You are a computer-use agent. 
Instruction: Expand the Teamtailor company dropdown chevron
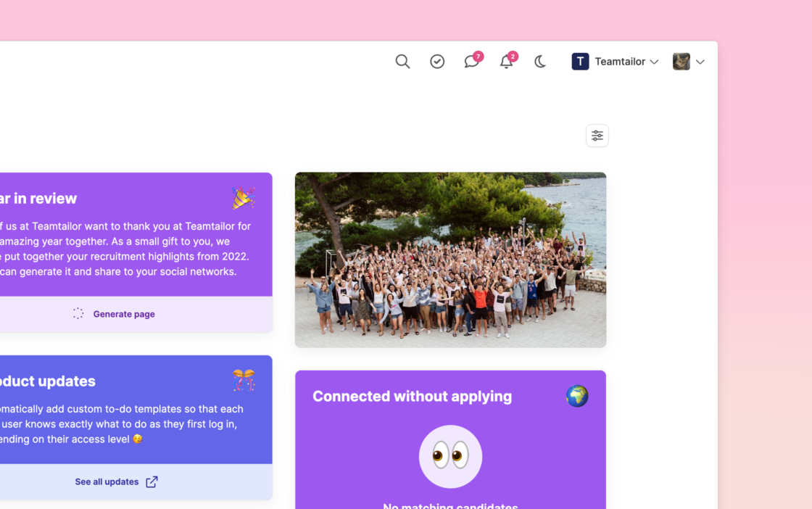654,62
